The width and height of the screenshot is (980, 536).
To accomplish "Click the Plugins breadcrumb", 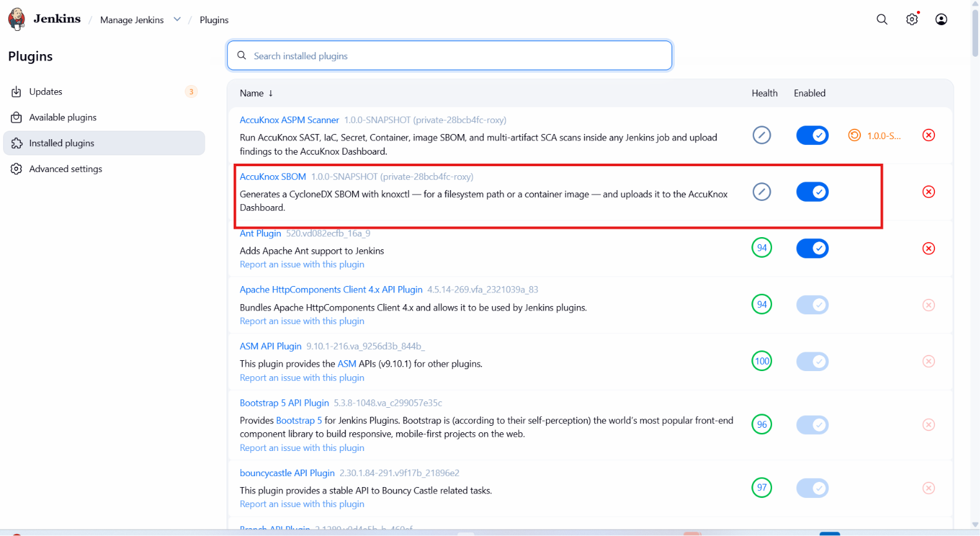I will point(214,20).
